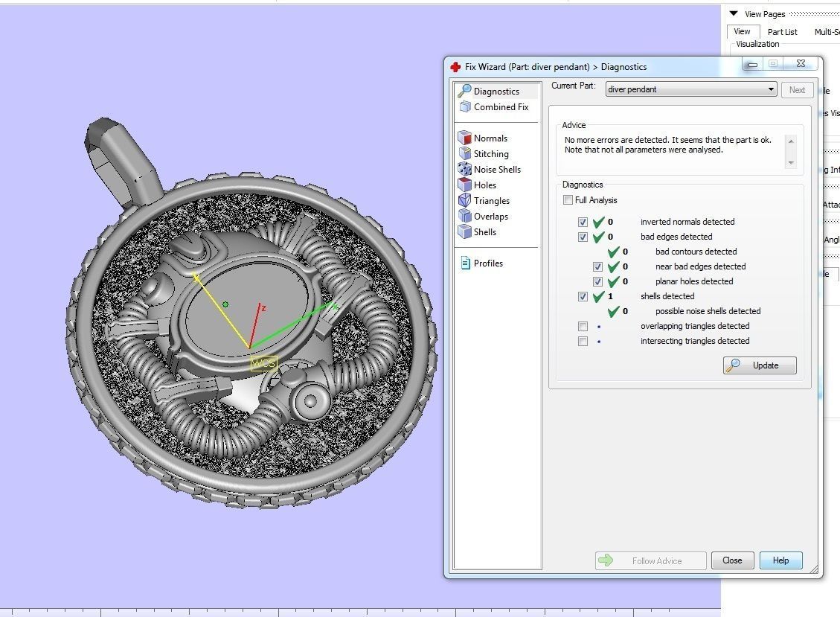840x617 pixels.
Task: Click the green origin dot in viewport
Action: pos(225,304)
